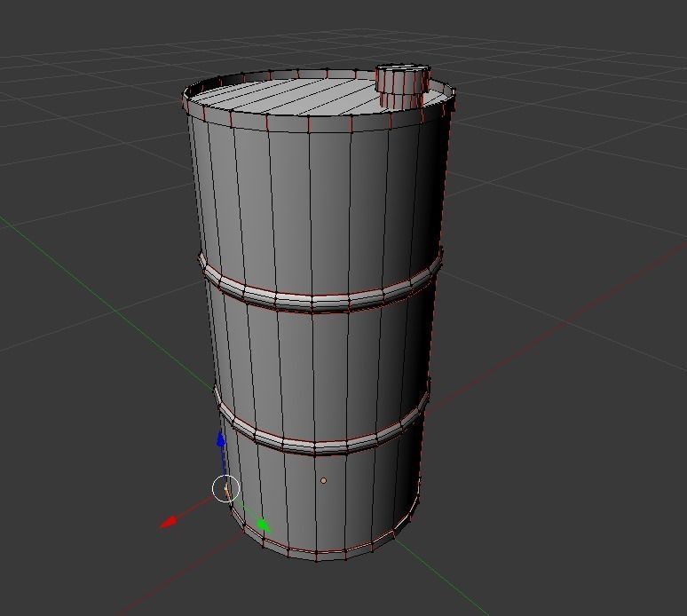
Task: Click the white circle at gizmo center
Action: pos(226,488)
